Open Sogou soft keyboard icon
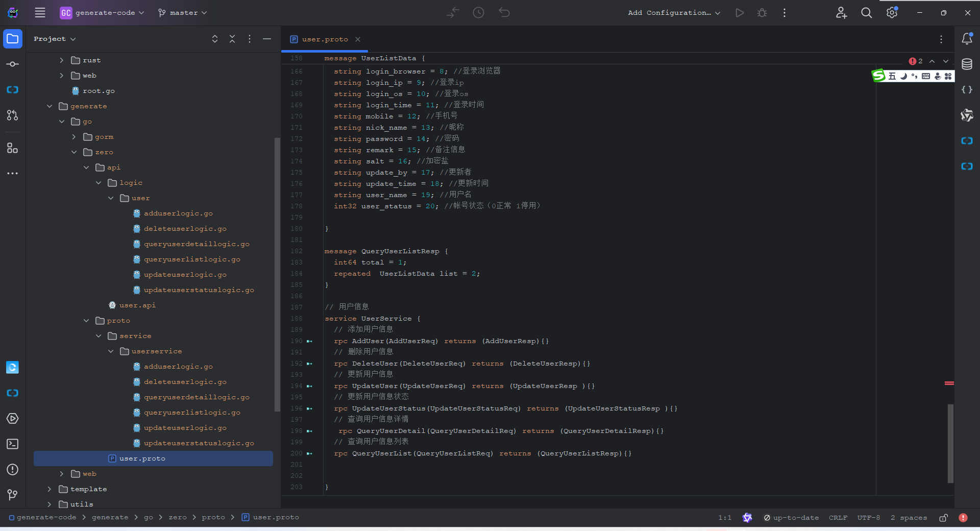Viewport: 980px width, 531px height. point(926,76)
